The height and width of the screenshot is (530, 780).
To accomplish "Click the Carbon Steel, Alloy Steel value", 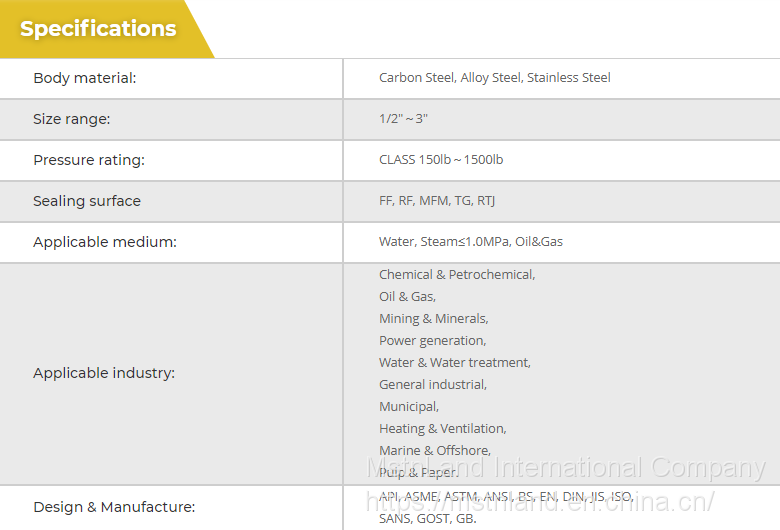I will click(494, 78).
